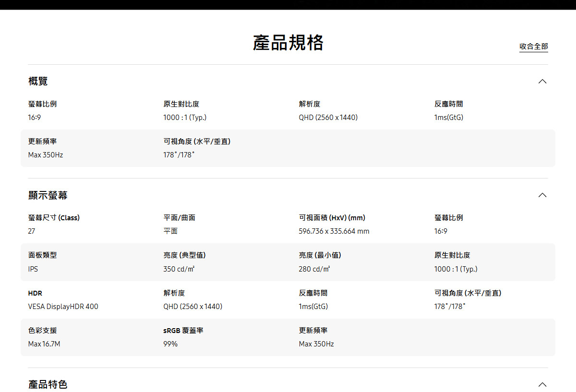The image size is (576, 392).
Task: Click the 1ms(GtG) response time value
Action: tap(448, 117)
